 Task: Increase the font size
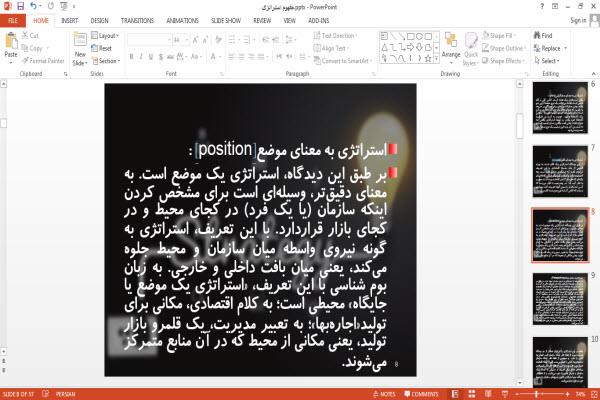tap(196, 40)
